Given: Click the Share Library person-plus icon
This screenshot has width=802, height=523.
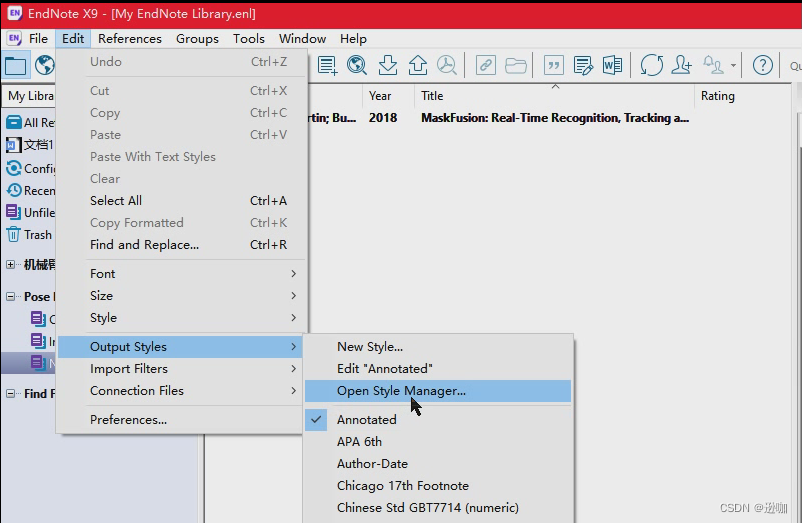Looking at the screenshot, I should (x=682, y=65).
